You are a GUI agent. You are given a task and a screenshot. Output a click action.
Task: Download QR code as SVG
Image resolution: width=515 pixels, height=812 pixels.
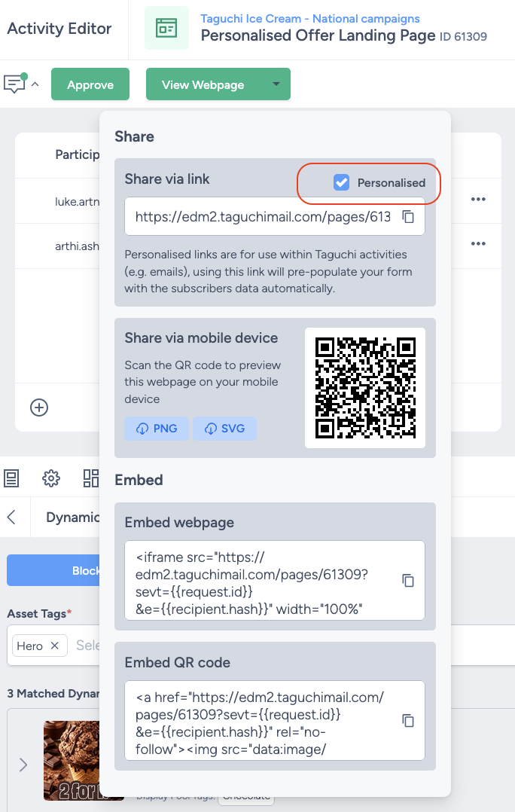(x=224, y=429)
